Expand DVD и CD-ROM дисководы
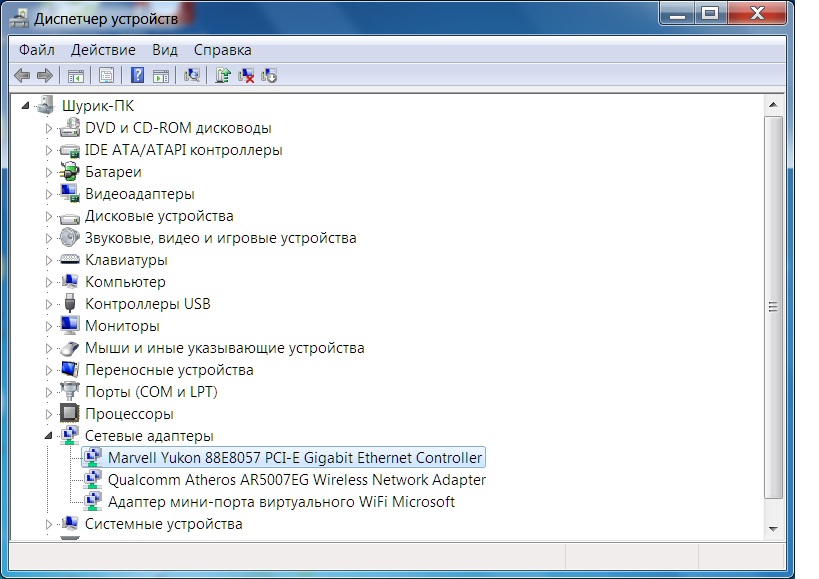This screenshot has height=579, width=819. 48,128
